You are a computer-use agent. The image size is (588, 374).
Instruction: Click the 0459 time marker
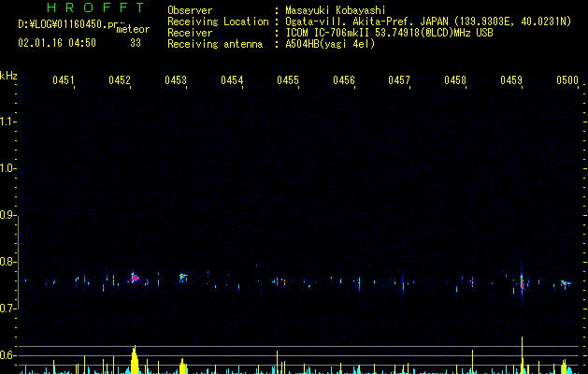(x=511, y=79)
